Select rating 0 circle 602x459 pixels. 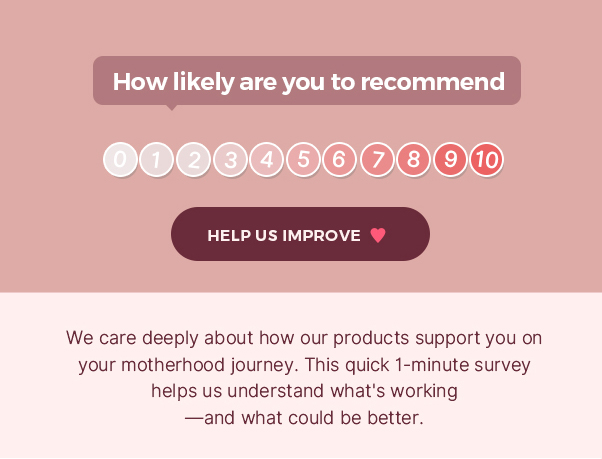pos(120,159)
